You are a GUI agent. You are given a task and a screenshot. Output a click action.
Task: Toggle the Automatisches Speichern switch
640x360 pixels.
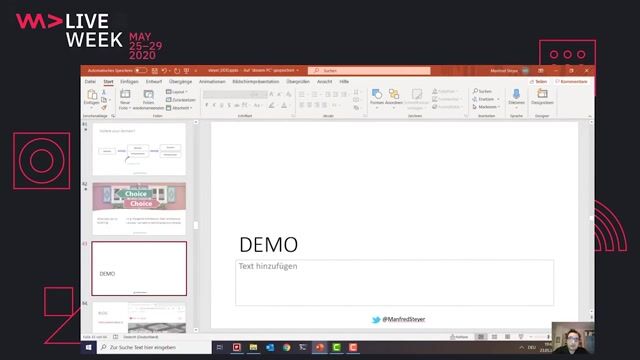[x=141, y=70]
